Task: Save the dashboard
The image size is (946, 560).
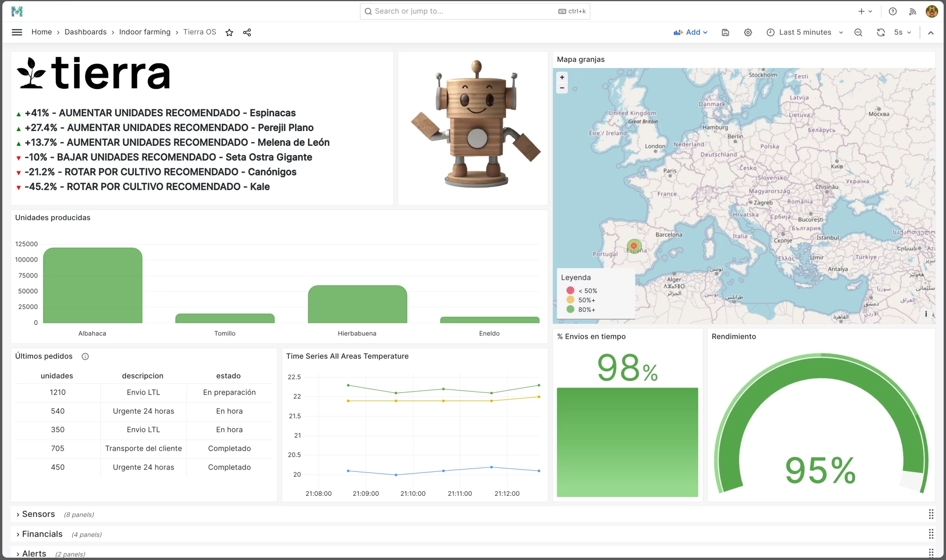Action: tap(725, 32)
